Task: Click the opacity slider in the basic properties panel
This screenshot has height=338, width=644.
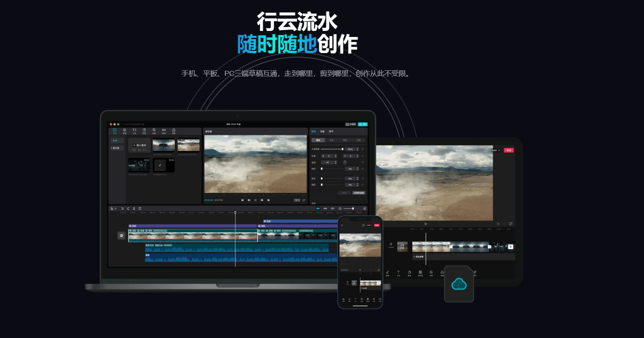Action: click(x=332, y=149)
